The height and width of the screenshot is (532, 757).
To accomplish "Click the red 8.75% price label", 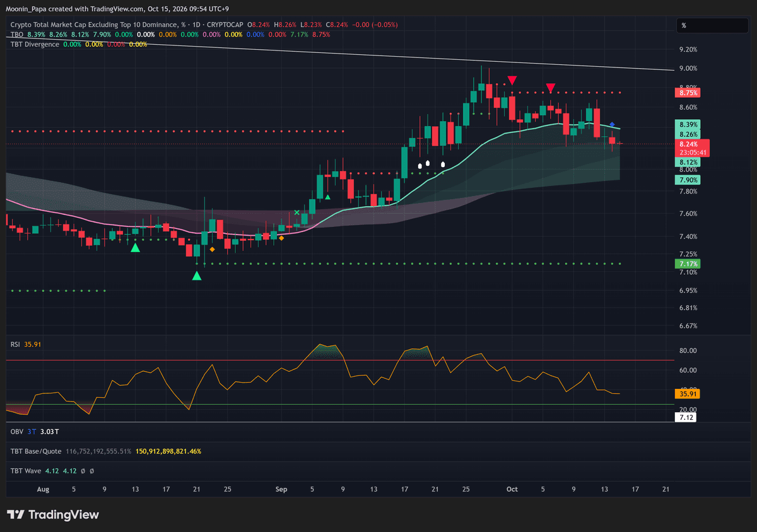I will point(687,93).
